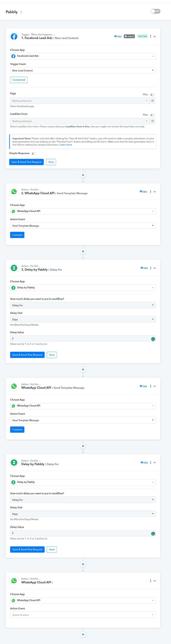Add a step after the second Delay step

(83, 564)
